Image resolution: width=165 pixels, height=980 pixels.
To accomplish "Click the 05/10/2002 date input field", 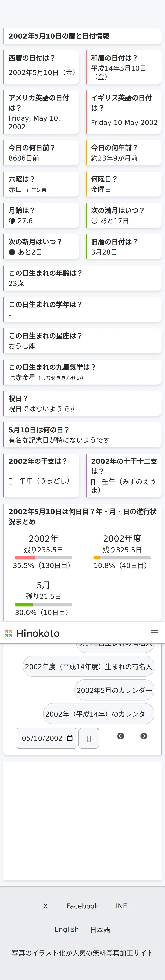I will pyautogui.click(x=46, y=738).
